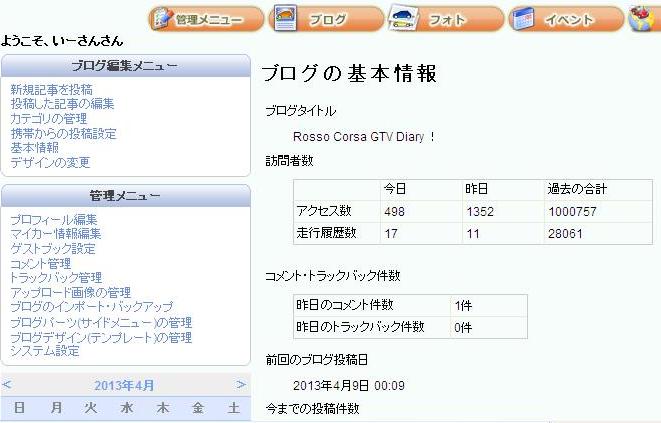
Task: Click システム設定 link
Action: pos(44,351)
